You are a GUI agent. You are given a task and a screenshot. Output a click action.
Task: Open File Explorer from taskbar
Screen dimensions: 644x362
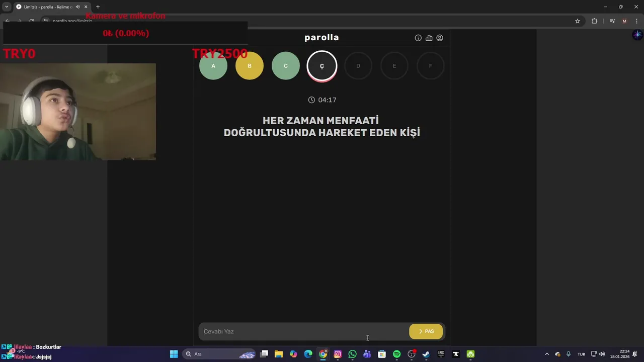[279, 354]
